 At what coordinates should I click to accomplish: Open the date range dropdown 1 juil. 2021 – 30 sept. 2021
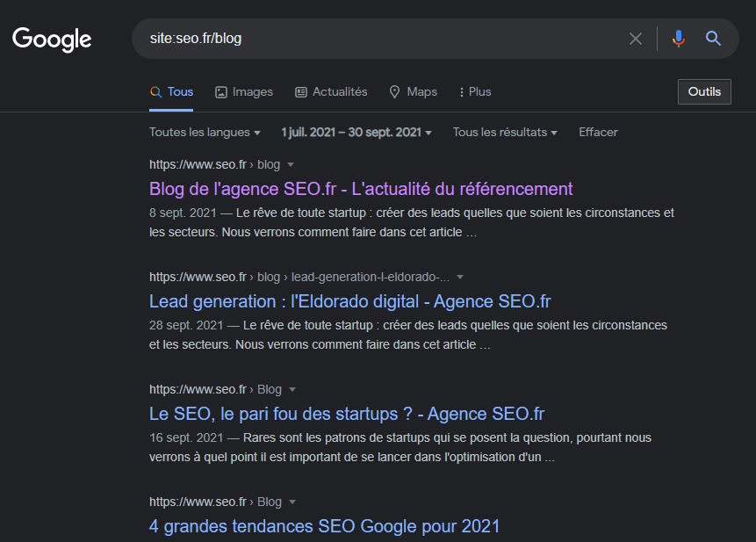[x=356, y=132]
